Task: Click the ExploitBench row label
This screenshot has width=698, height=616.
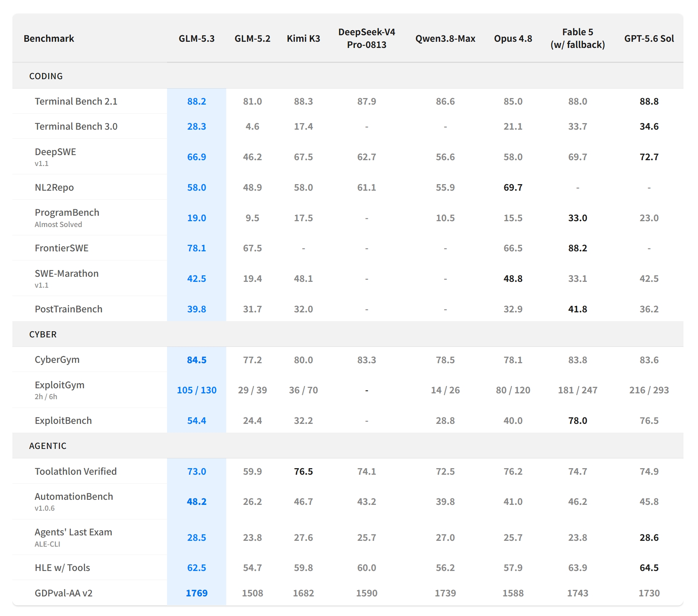Action: (63, 421)
